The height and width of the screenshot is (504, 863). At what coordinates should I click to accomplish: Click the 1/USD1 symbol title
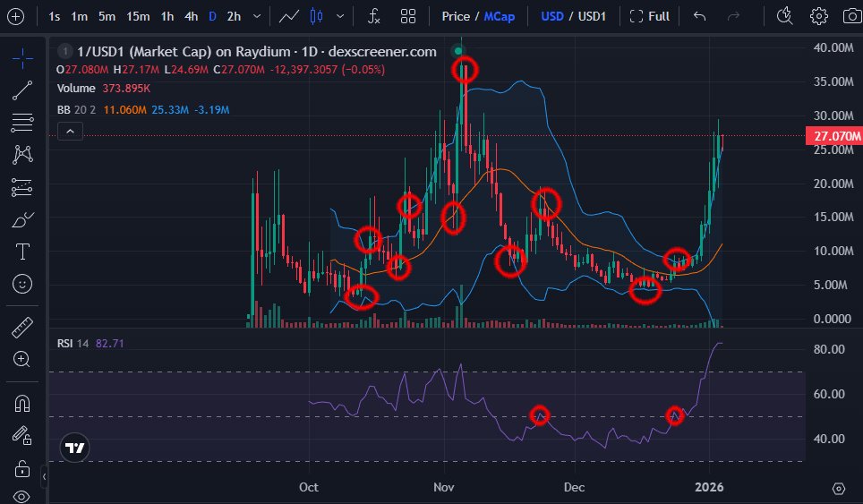pyautogui.click(x=256, y=52)
